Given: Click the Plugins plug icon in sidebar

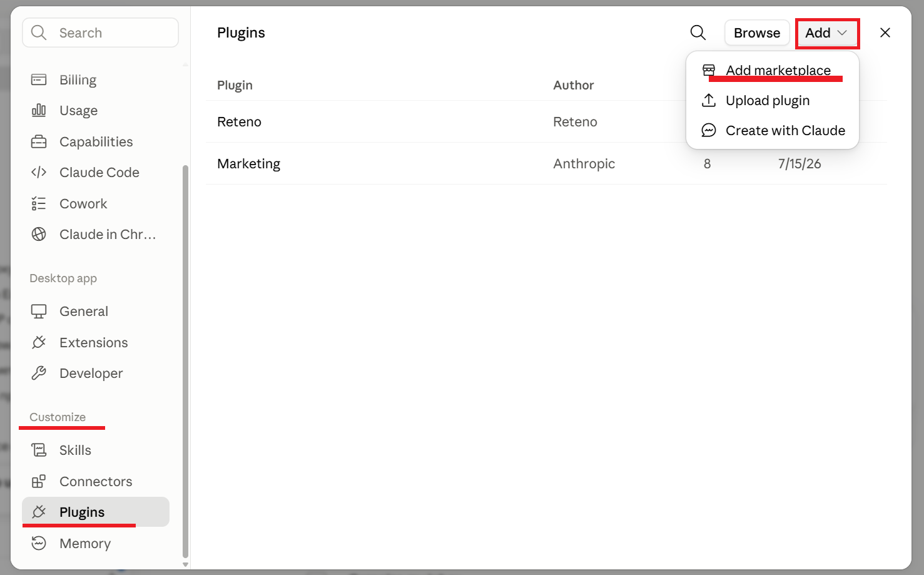Looking at the screenshot, I should click(39, 512).
